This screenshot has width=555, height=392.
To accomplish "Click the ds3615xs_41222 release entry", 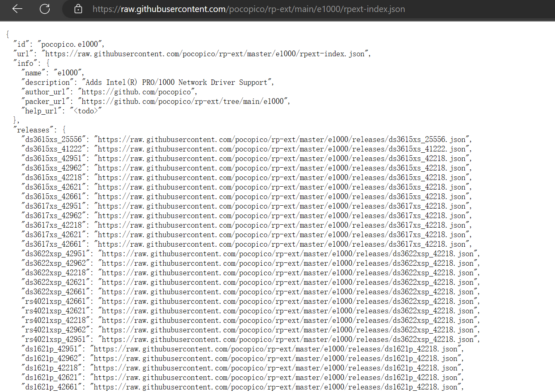I will point(246,149).
